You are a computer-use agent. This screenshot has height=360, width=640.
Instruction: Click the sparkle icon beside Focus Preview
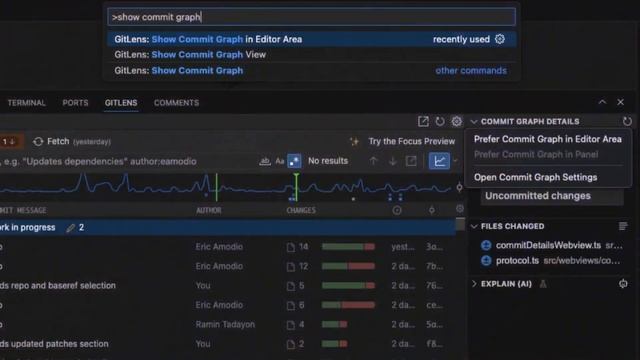354,141
